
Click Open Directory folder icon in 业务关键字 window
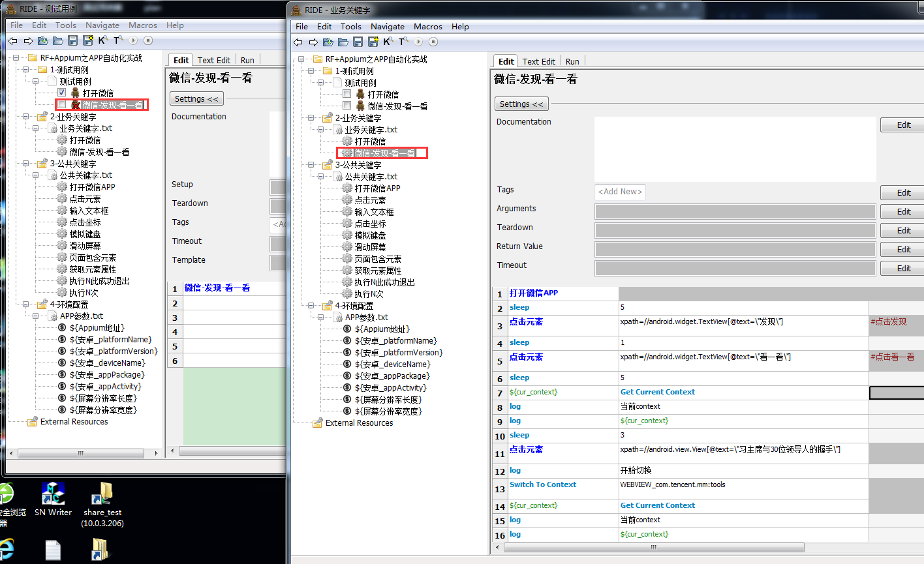click(343, 42)
